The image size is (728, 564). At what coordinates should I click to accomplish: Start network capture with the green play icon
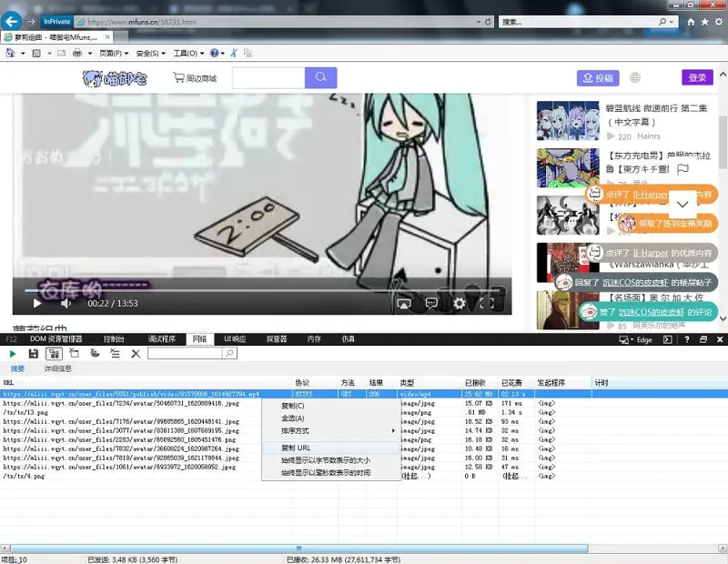13,354
